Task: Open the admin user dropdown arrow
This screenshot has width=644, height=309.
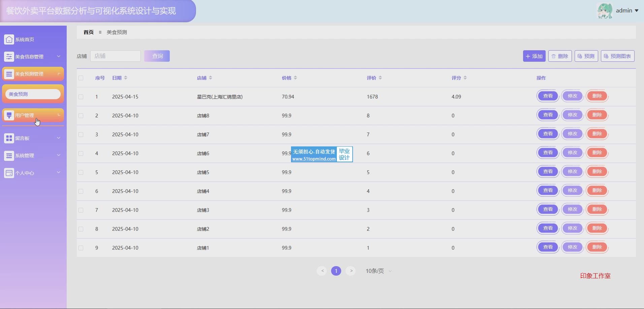Action: pyautogui.click(x=637, y=11)
